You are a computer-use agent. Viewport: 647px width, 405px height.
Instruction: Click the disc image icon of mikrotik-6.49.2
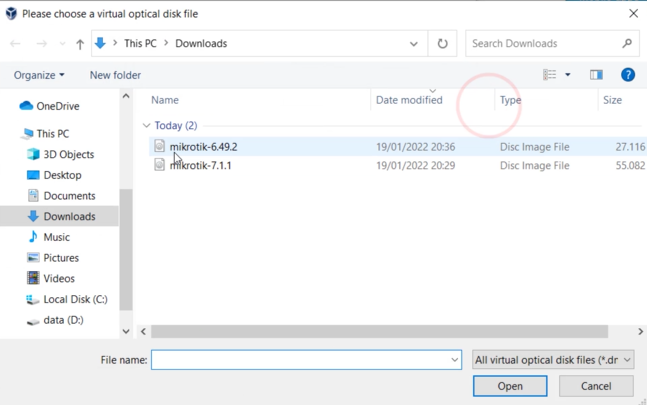159,146
